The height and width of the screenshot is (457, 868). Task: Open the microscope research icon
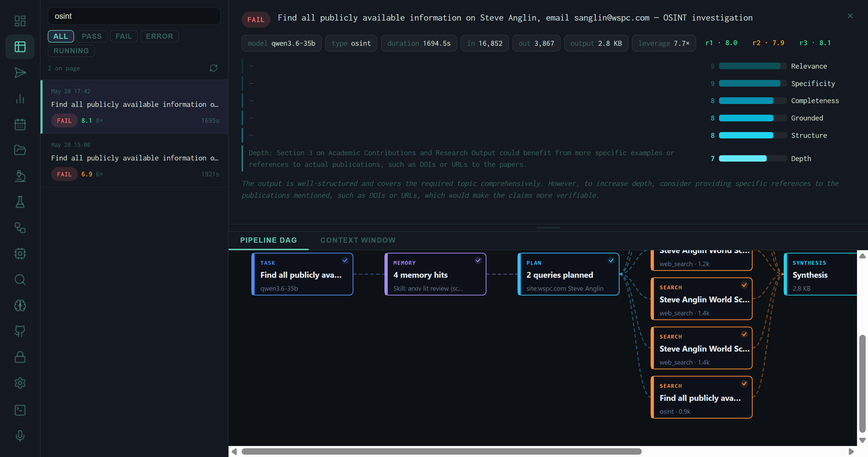pyautogui.click(x=20, y=176)
